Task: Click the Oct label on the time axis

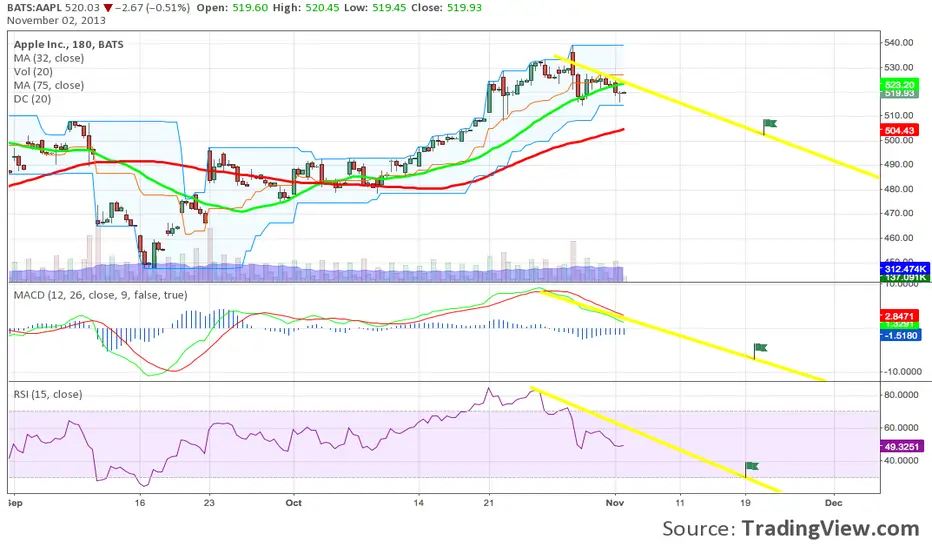Action: [x=294, y=503]
